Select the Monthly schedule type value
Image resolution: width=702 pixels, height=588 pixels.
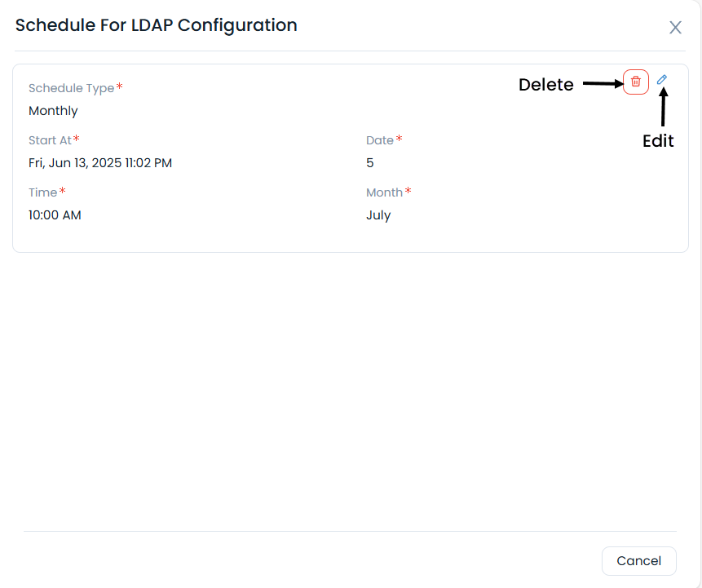pos(53,111)
